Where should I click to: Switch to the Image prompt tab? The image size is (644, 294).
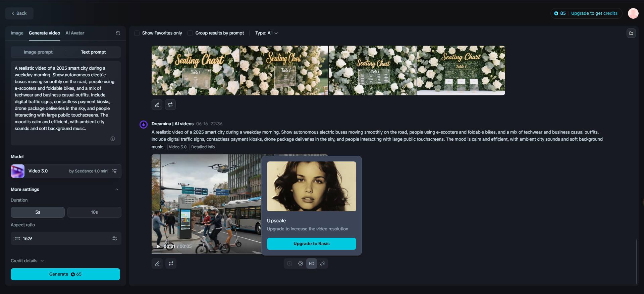[38, 52]
